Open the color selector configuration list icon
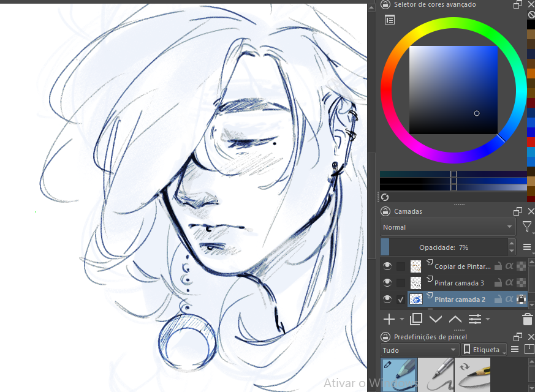 pyautogui.click(x=390, y=20)
